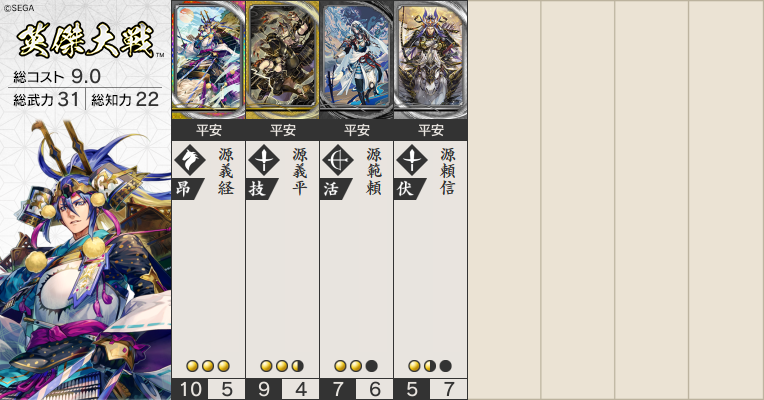Open the 源頼信 card thumbnail

pyautogui.click(x=431, y=60)
